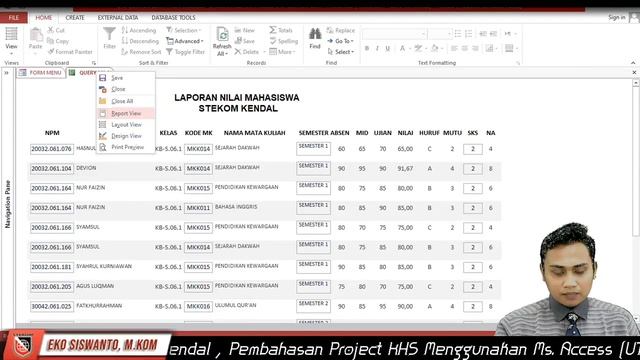
Task: Apply Bold text formatting
Action: [x=367, y=48]
